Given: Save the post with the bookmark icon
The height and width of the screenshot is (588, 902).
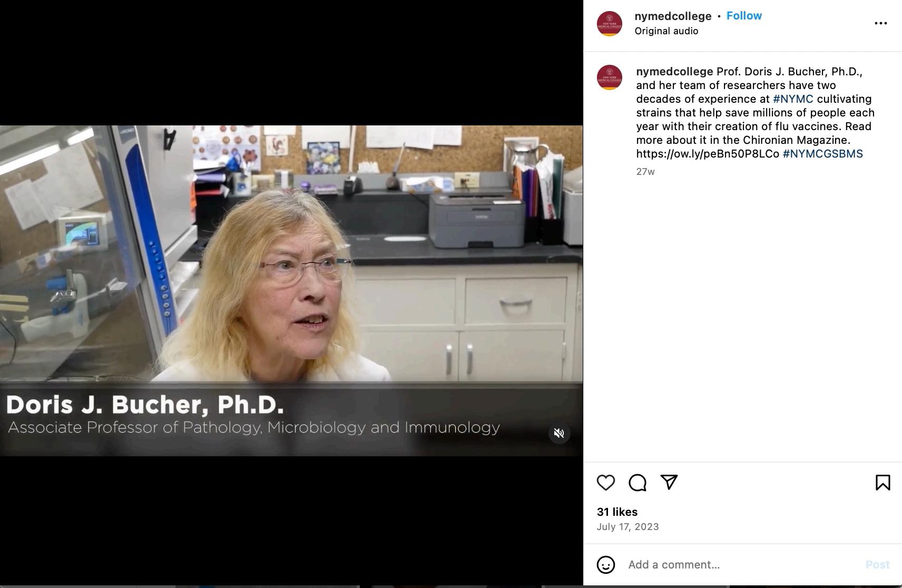Looking at the screenshot, I should click(x=883, y=483).
